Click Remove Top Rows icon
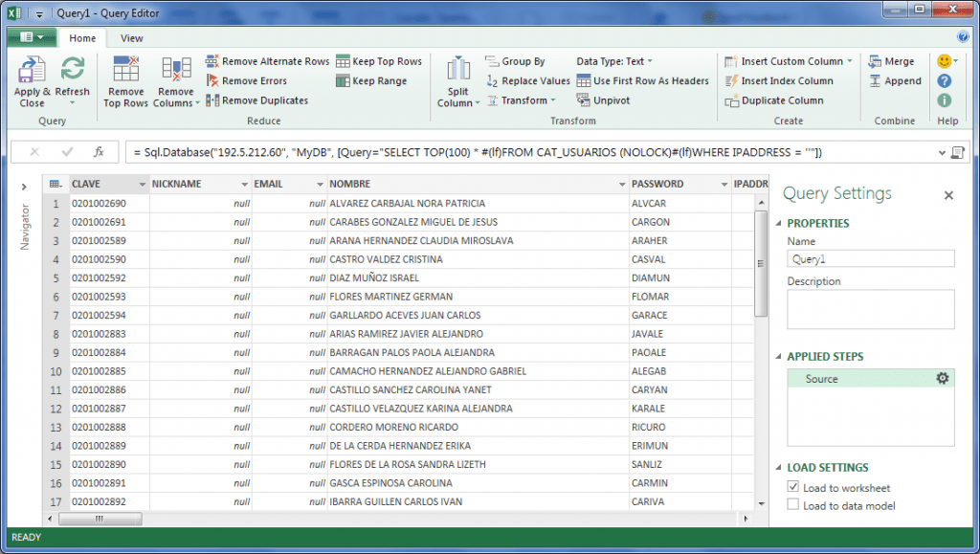 [125, 69]
